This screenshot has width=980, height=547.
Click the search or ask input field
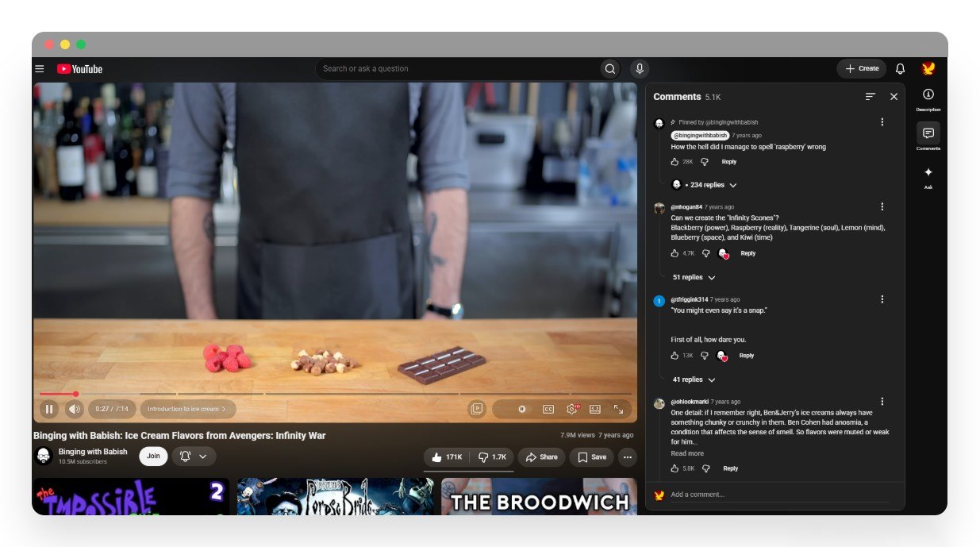click(458, 69)
